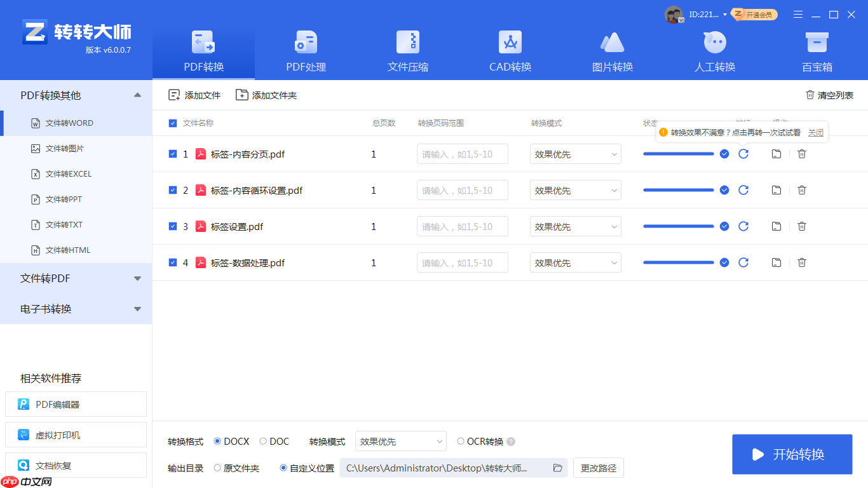This screenshot has width=868, height=488.
Task: Click the 添加文件 button
Action: pos(194,95)
